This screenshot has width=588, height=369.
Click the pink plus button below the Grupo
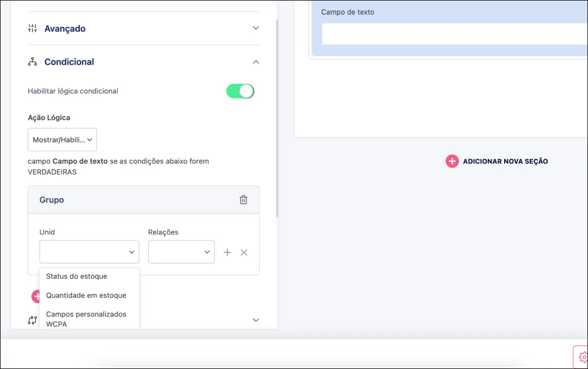[36, 296]
